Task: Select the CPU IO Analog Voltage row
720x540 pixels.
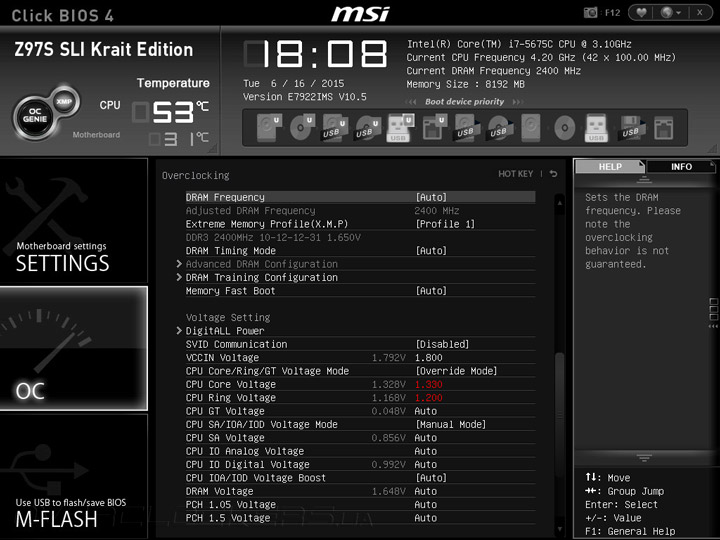Action: coord(360,451)
